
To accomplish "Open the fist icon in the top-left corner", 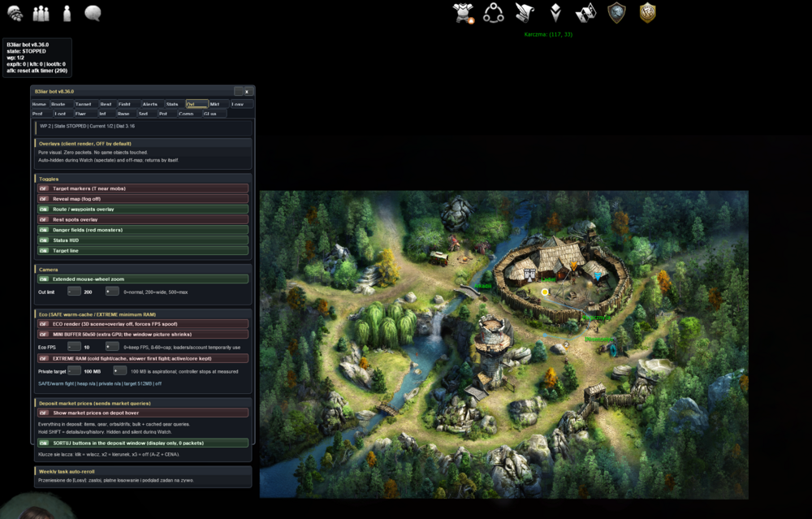I will pos(15,13).
